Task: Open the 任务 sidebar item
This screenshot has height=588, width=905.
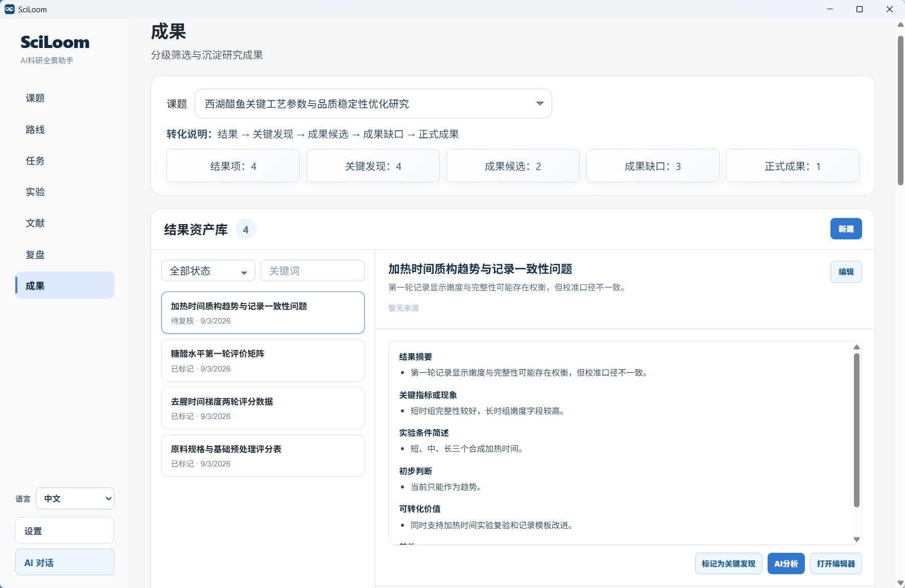Action: coord(65,161)
